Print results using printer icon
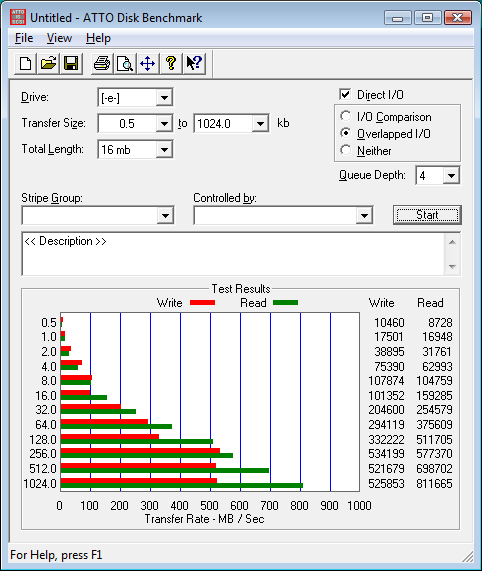This screenshot has width=482, height=571. (102, 64)
